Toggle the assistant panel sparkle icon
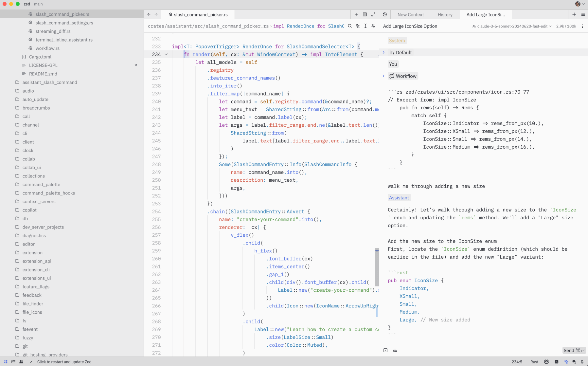588x366 pixels. point(566,362)
